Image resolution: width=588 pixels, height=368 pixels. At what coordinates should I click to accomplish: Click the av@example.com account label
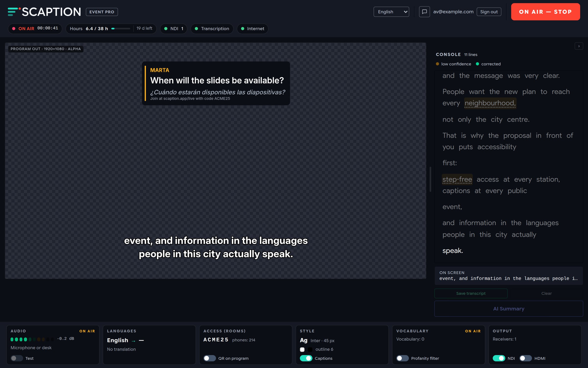click(453, 12)
